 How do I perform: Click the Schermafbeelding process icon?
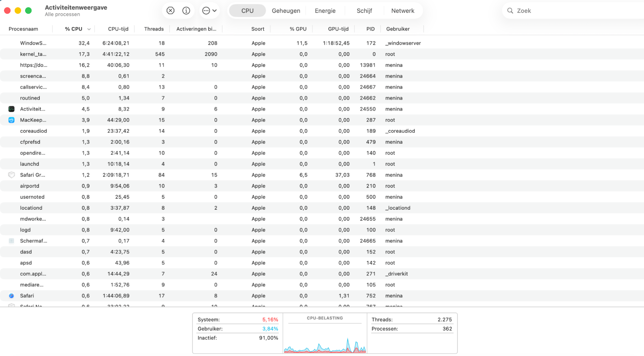pos(12,241)
